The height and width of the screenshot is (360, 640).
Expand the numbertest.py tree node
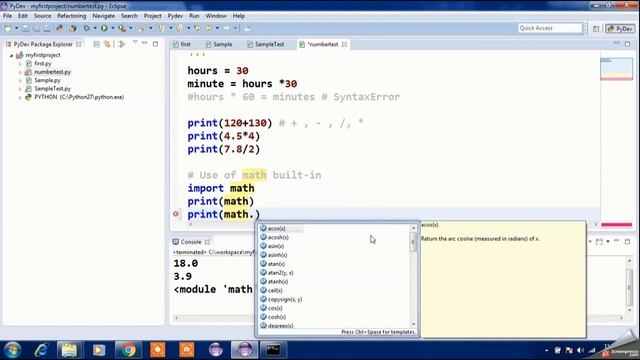(20, 72)
